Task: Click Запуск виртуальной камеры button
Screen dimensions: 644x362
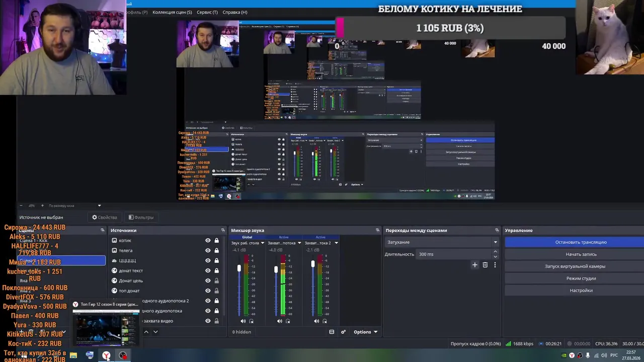Action: click(581, 266)
